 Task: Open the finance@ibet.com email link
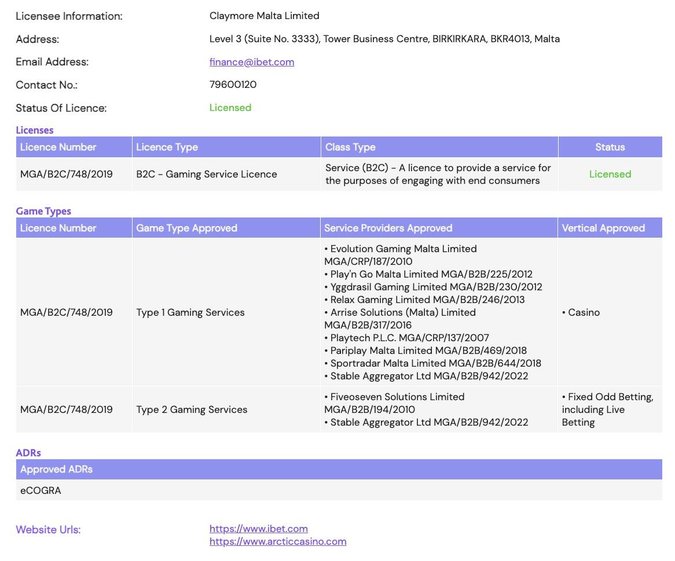(251, 62)
